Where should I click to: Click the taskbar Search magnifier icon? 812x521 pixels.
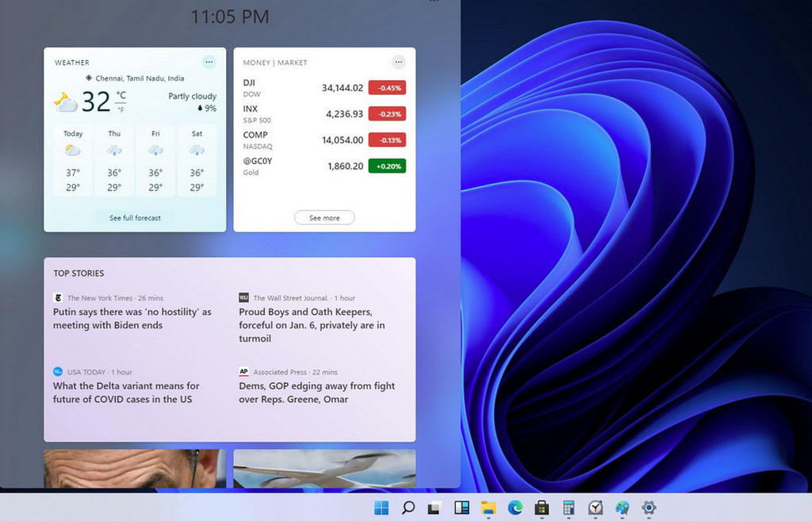pos(408,508)
